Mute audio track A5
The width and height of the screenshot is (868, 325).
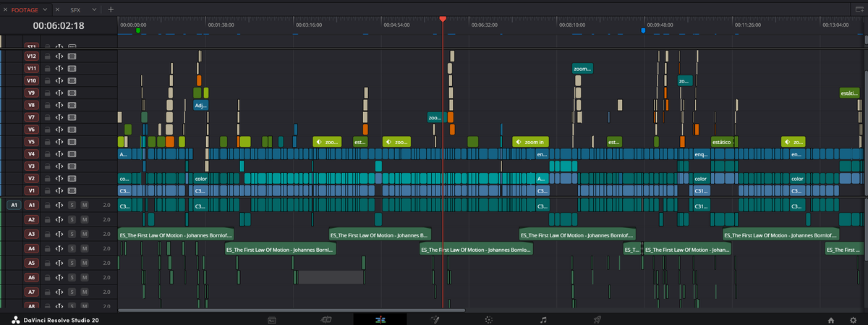[85, 263]
